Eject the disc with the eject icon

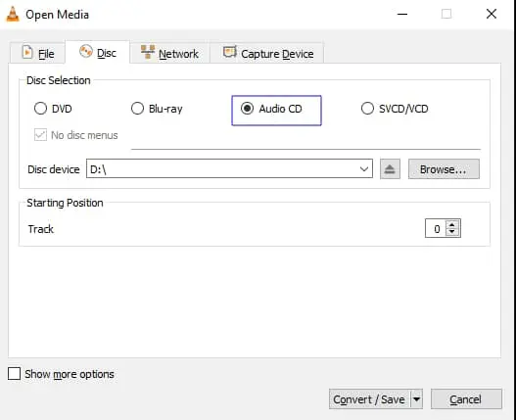tap(390, 169)
